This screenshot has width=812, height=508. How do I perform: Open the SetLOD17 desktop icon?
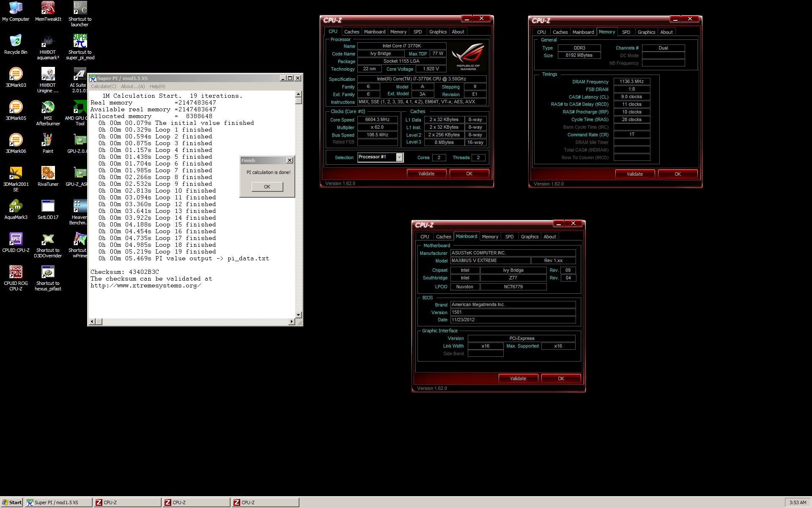click(x=48, y=210)
